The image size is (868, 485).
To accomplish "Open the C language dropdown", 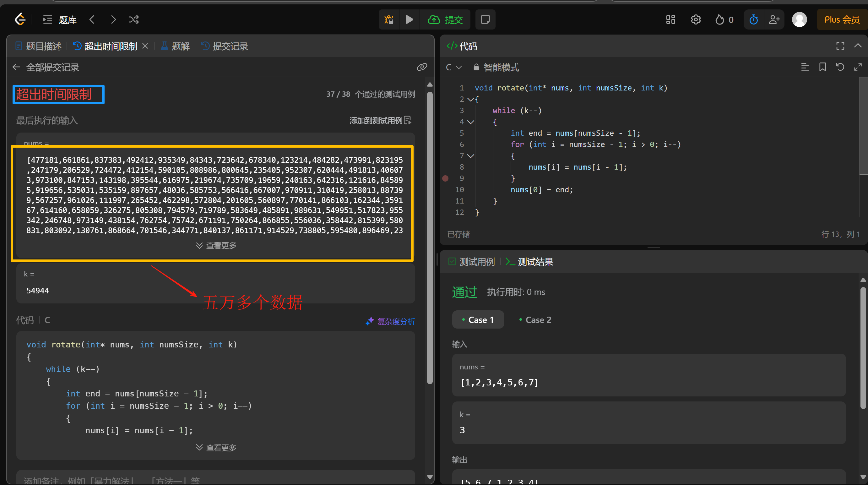I will pyautogui.click(x=453, y=67).
